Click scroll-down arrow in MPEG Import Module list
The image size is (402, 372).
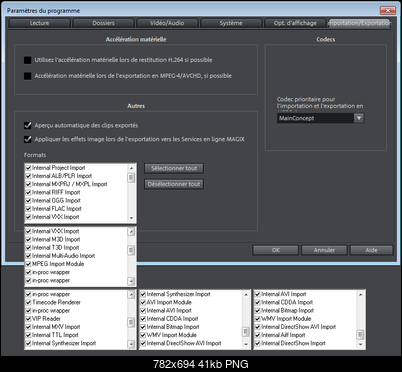click(131, 281)
